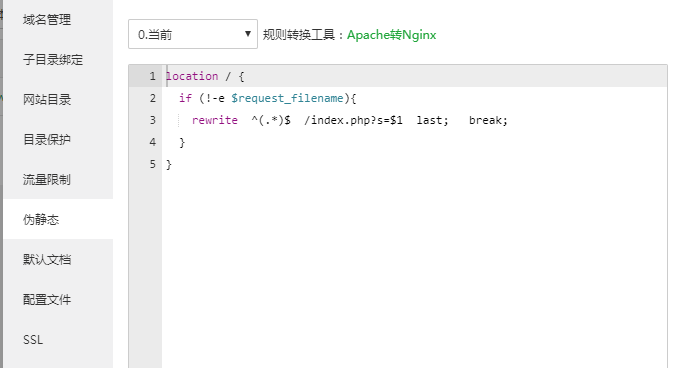Select the 伪静态 tab
675x368 pixels.
tap(41, 220)
